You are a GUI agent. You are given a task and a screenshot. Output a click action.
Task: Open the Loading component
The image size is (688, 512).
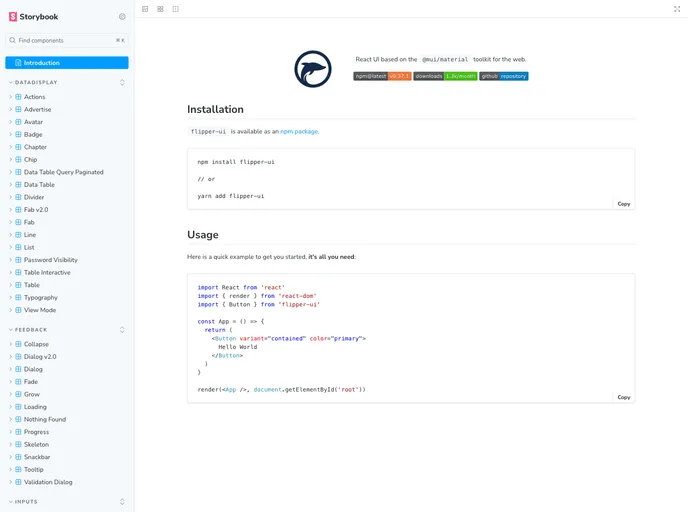click(x=35, y=407)
